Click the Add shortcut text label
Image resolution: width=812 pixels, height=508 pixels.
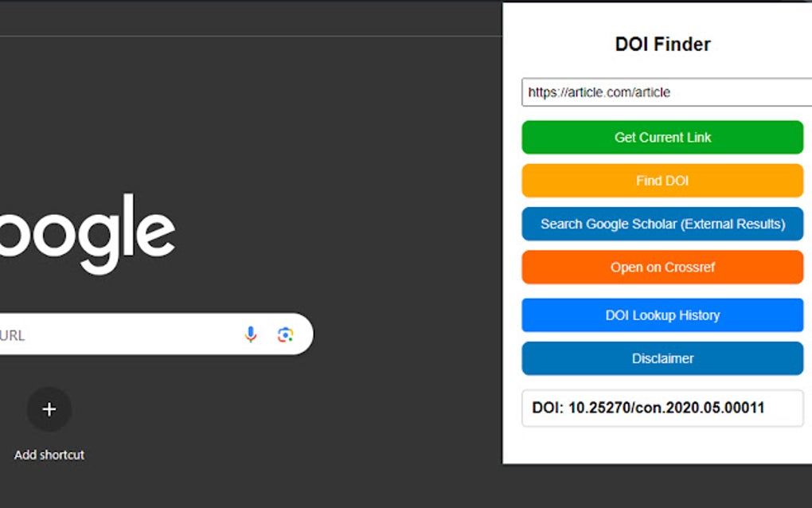pos(49,455)
